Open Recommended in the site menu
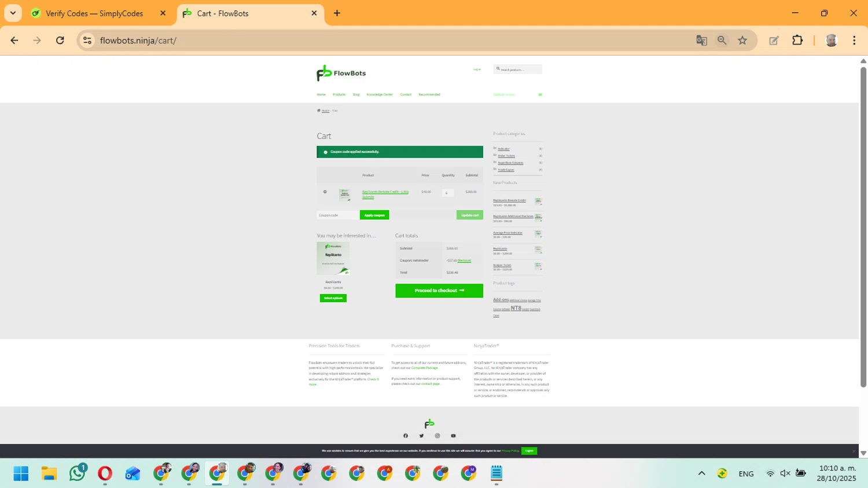 tap(429, 94)
